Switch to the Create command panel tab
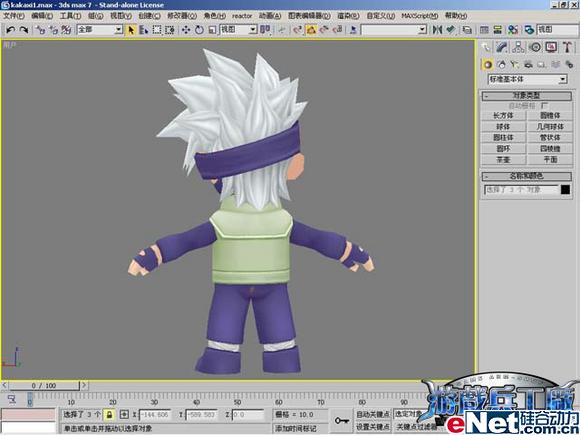This screenshot has width=580, height=435. pos(486,47)
